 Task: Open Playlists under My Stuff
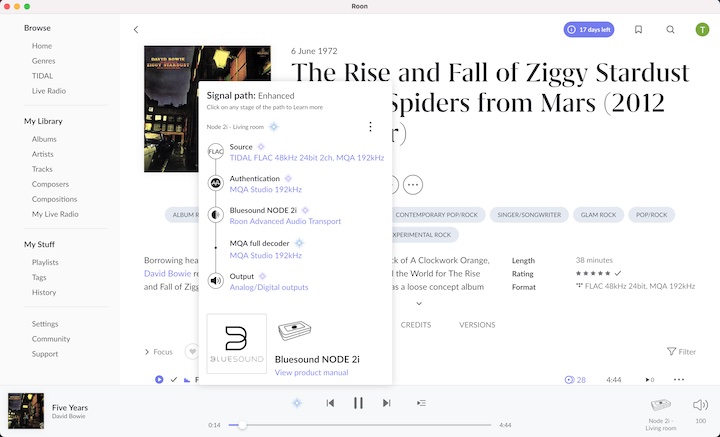(x=45, y=263)
